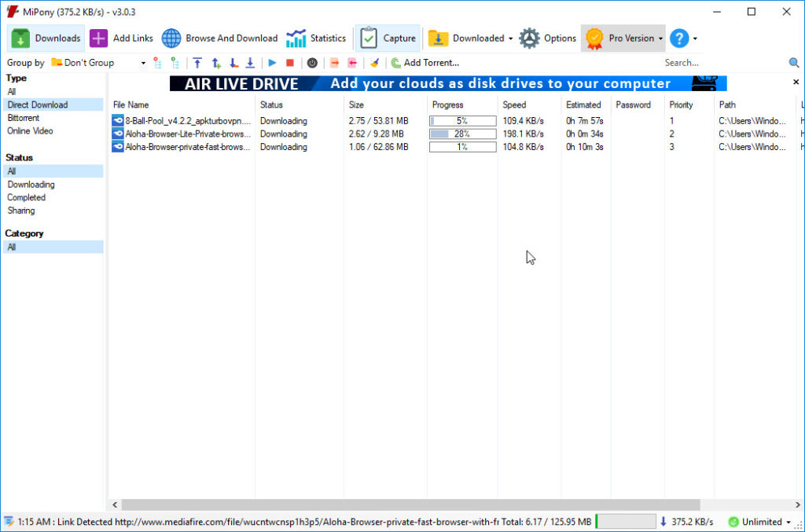
Task: Click the green-dot expand groups icon
Action: click(175, 63)
